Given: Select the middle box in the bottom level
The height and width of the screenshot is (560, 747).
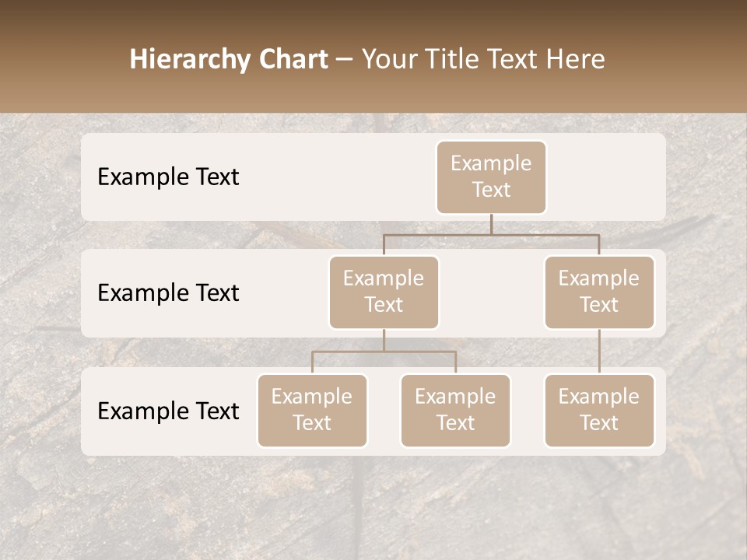Looking at the screenshot, I should click(x=455, y=410).
